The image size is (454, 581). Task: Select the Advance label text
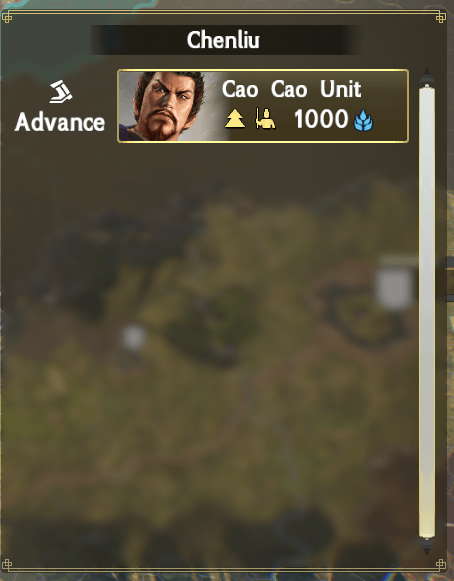(60, 122)
